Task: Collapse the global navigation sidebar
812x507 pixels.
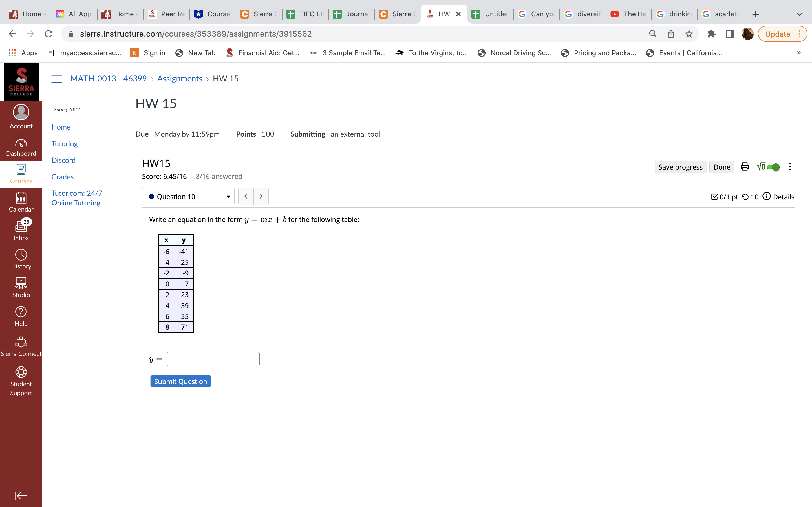Action: coord(21,495)
